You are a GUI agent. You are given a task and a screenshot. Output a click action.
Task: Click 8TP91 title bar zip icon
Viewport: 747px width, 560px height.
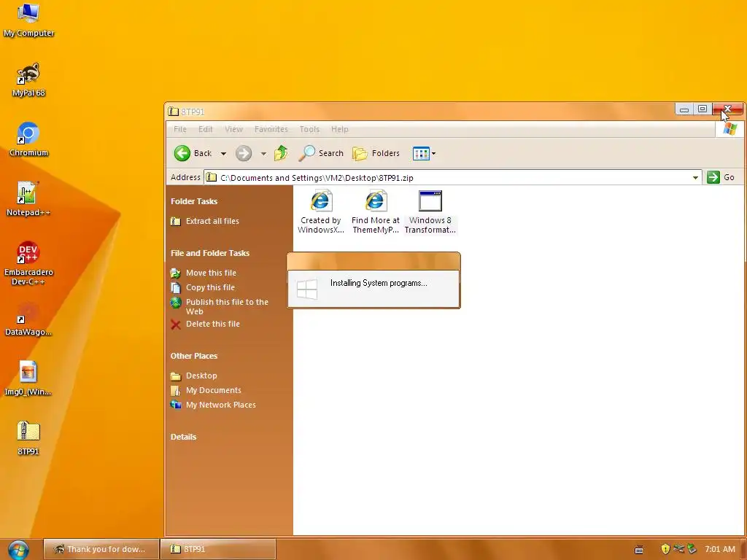click(174, 112)
